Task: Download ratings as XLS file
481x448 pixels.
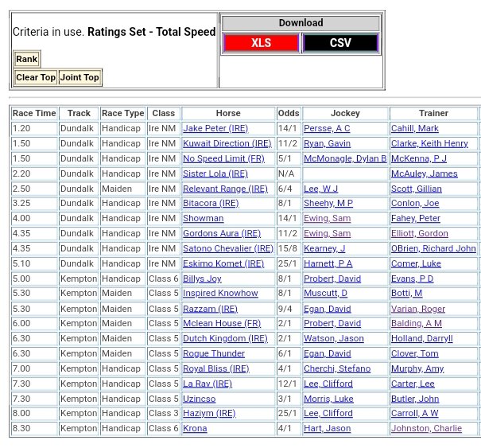Action: tap(261, 43)
